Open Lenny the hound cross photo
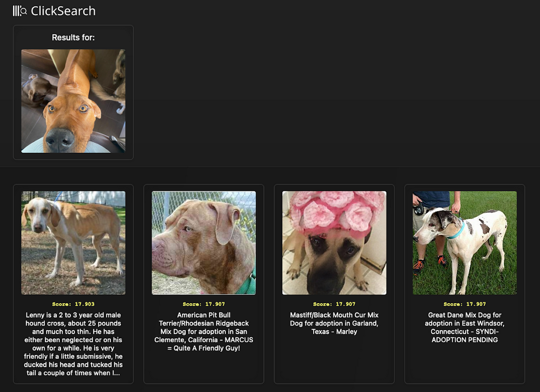The image size is (540, 392). 73,243
